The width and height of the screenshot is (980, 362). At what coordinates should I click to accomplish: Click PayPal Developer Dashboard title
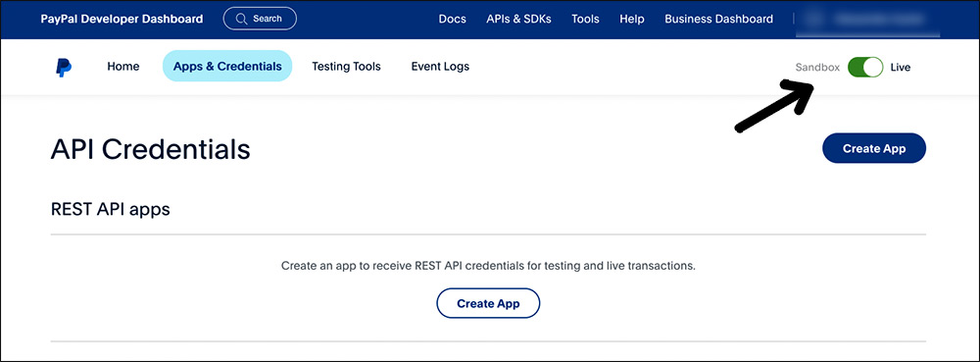pos(122,19)
